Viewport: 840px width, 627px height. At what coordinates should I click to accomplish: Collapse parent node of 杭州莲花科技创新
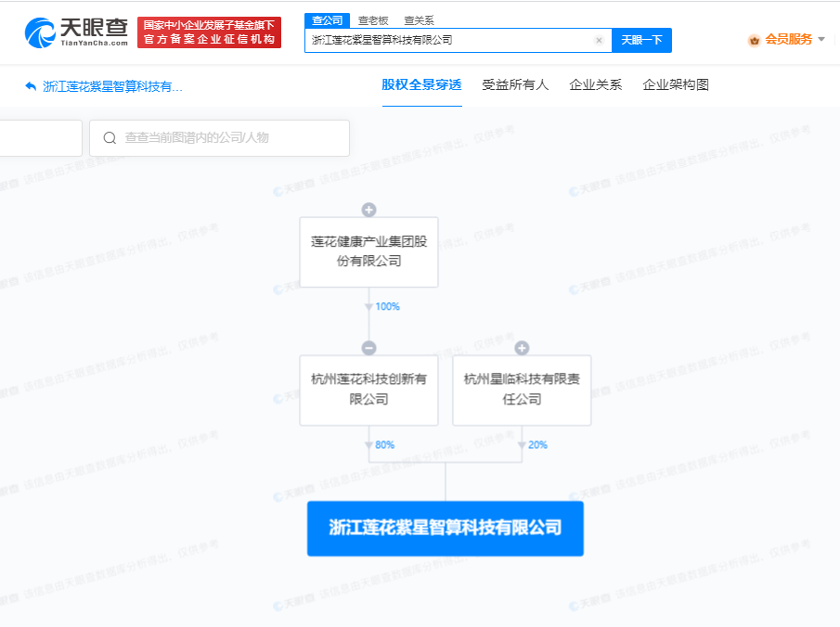368,348
